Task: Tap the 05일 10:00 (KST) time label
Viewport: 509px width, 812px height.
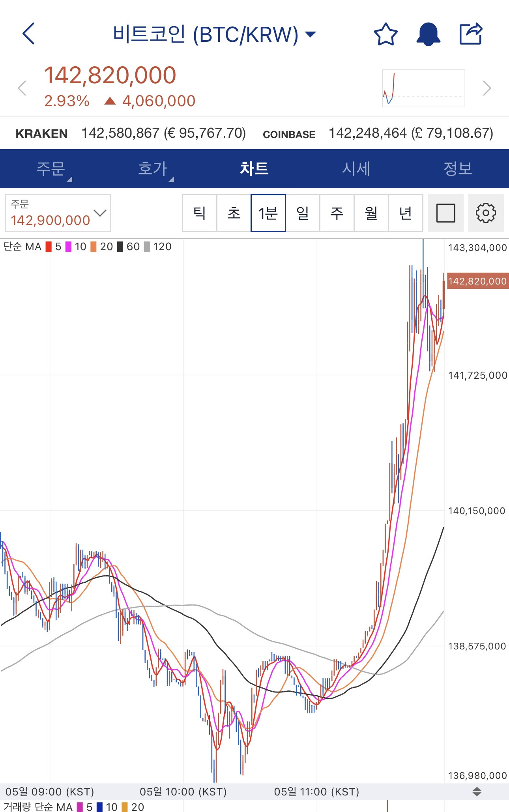Action: pos(183,792)
